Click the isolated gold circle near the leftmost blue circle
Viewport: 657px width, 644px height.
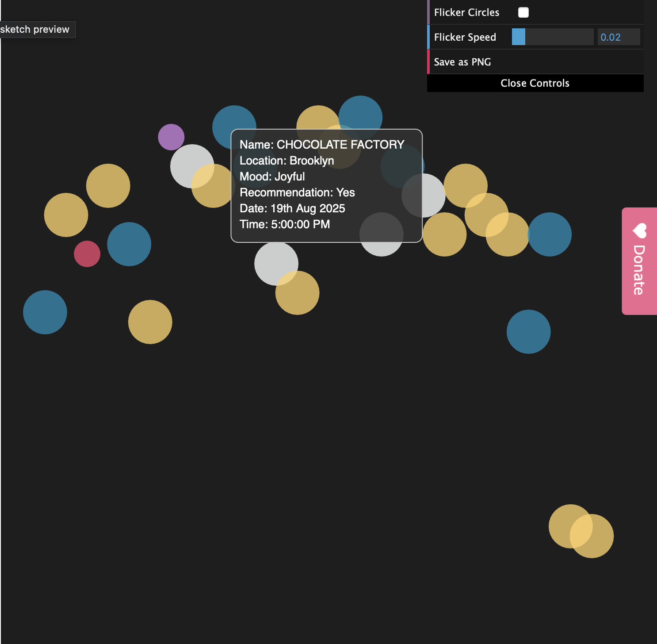[150, 322]
